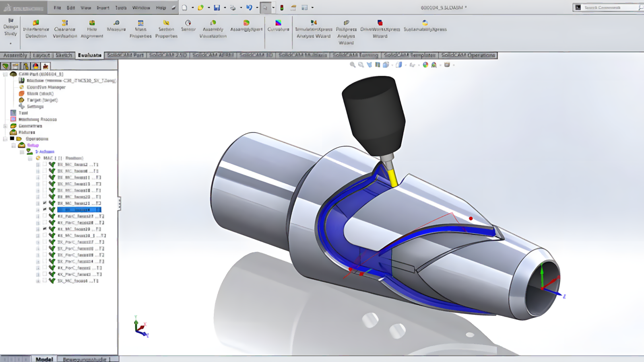Open the Edit menu
Viewport: 644px width, 362px height.
[71, 8]
